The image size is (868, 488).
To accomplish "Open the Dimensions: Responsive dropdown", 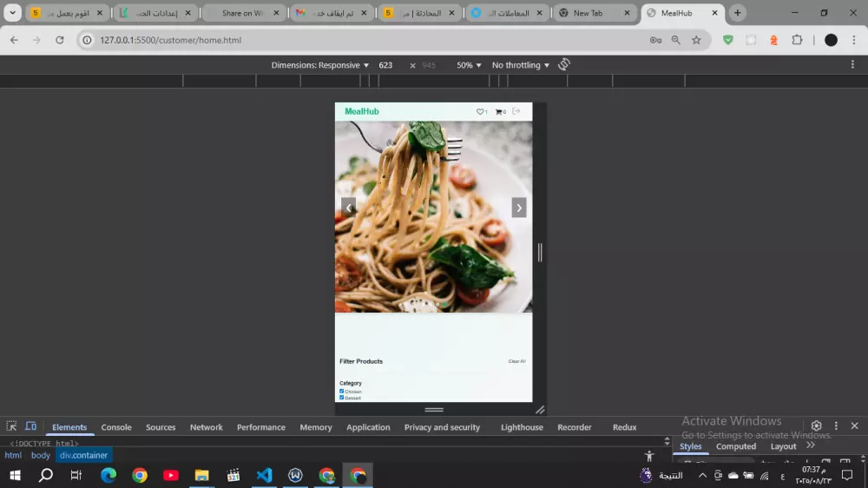I will click(x=320, y=65).
